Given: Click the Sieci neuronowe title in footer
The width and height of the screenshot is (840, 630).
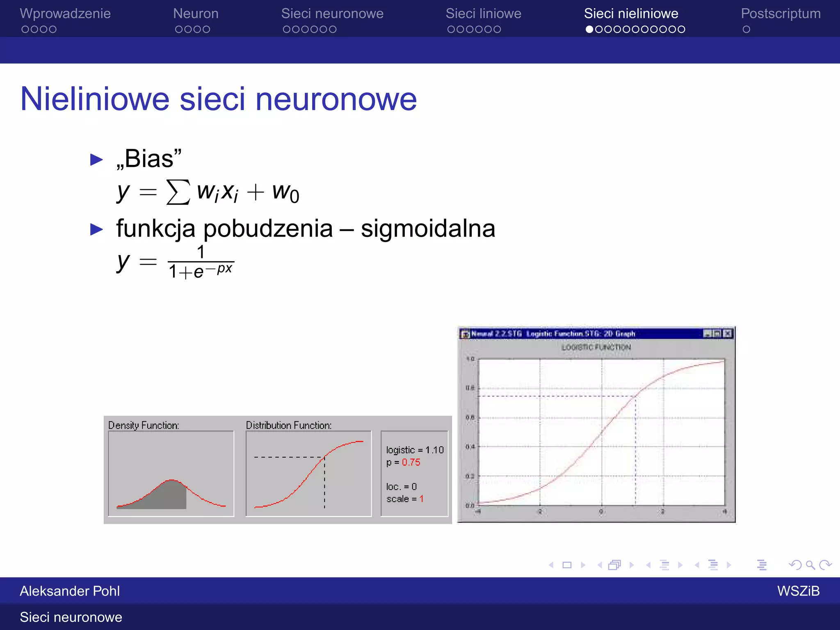Looking at the screenshot, I should click(x=71, y=617).
